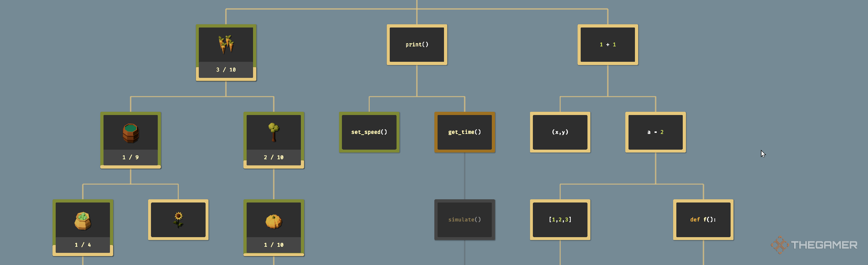The width and height of the screenshot is (868, 265).
Task: Select the sunflower unlock node
Action: [x=178, y=220]
